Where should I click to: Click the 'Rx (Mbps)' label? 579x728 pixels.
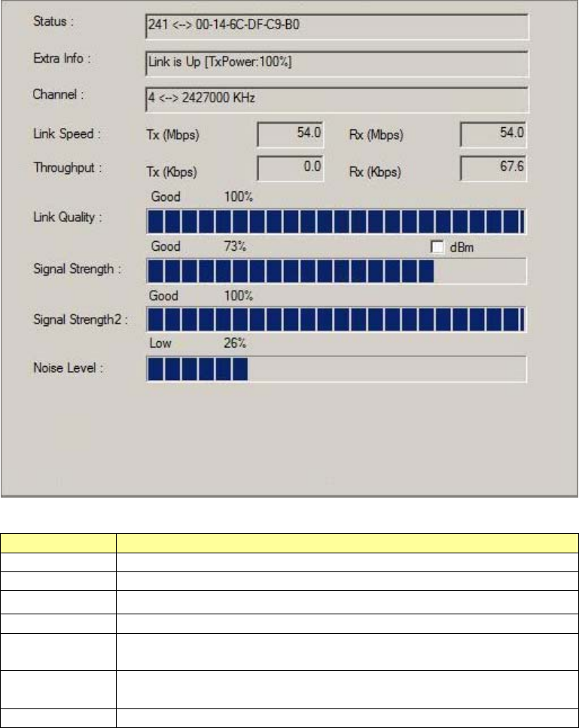(x=376, y=135)
